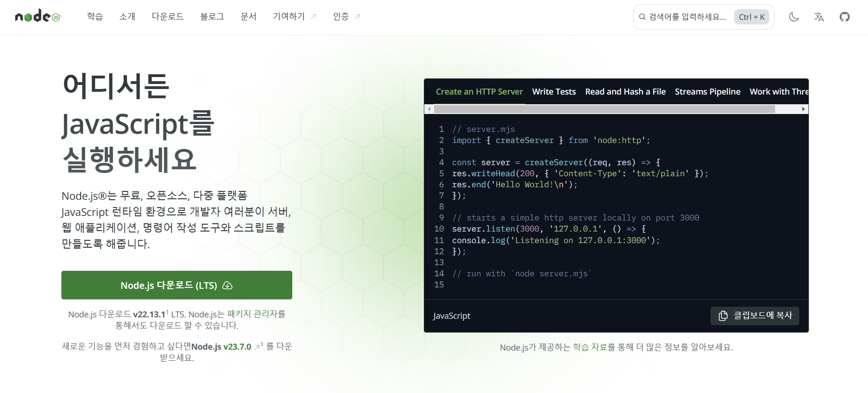Click the v22.13.1 version text
Screen dimensions: 868x393
click(149, 314)
